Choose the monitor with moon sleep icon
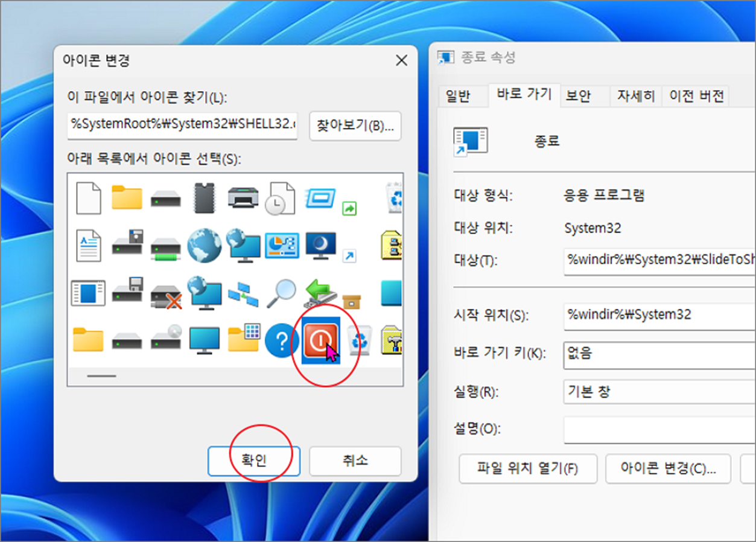The width and height of the screenshot is (756, 542). [x=320, y=246]
